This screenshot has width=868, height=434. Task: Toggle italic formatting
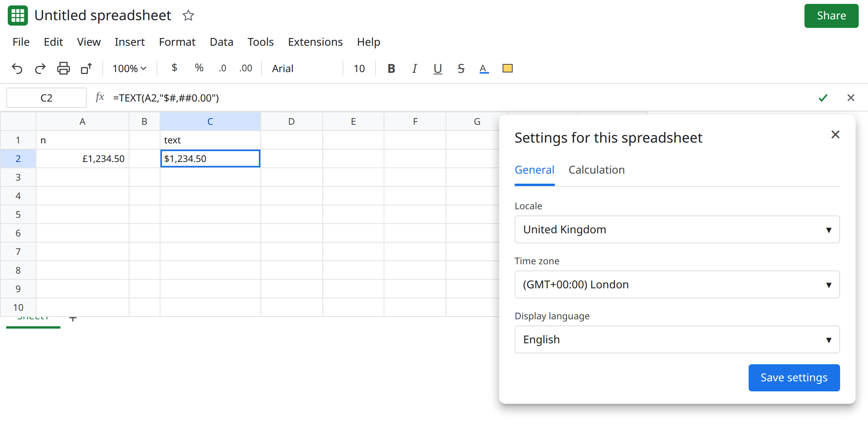[415, 69]
